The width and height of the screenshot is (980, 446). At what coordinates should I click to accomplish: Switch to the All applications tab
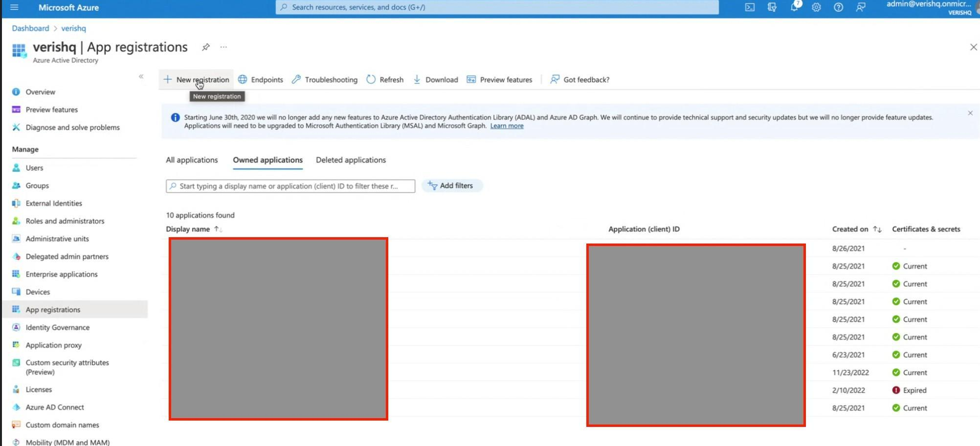192,160
